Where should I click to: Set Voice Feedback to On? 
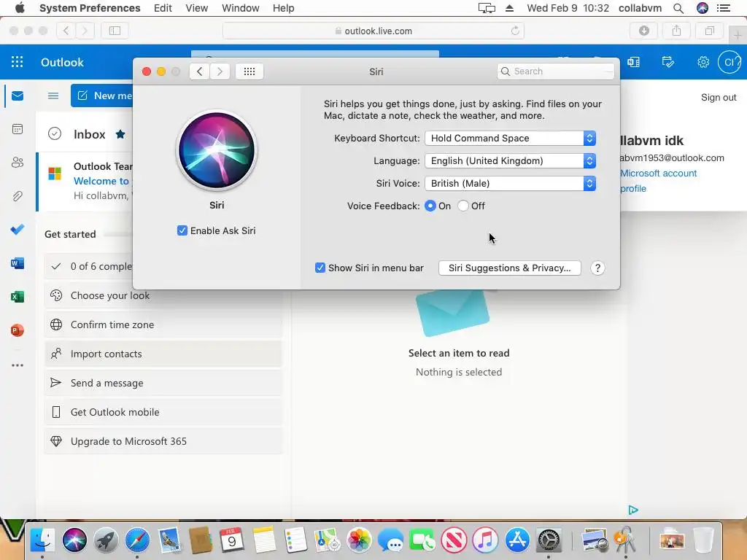(x=430, y=206)
